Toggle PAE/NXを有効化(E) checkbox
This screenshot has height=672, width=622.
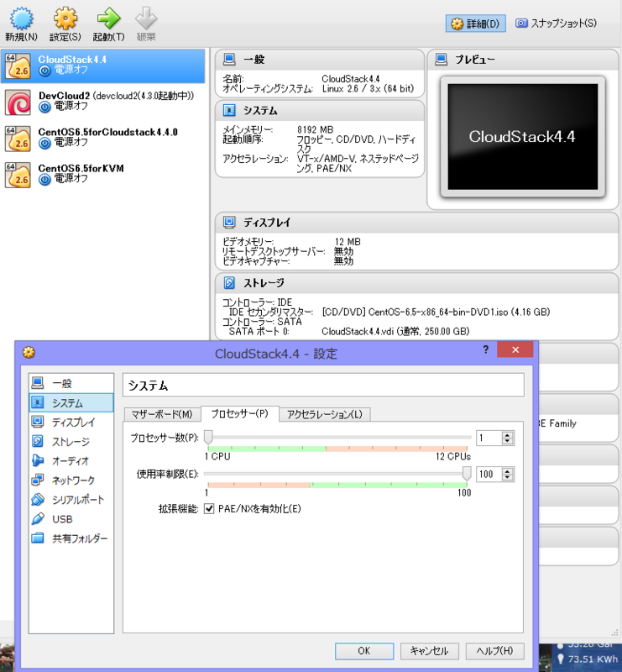209,509
